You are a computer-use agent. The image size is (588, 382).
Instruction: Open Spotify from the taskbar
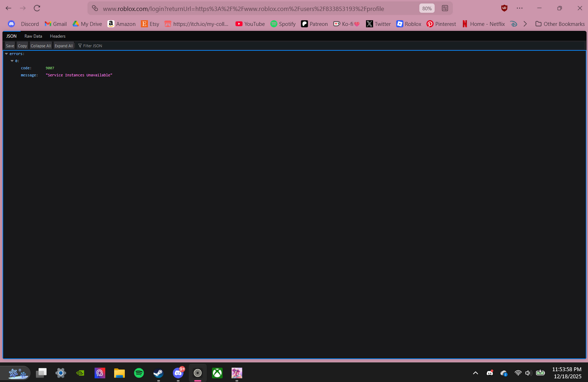(x=139, y=373)
